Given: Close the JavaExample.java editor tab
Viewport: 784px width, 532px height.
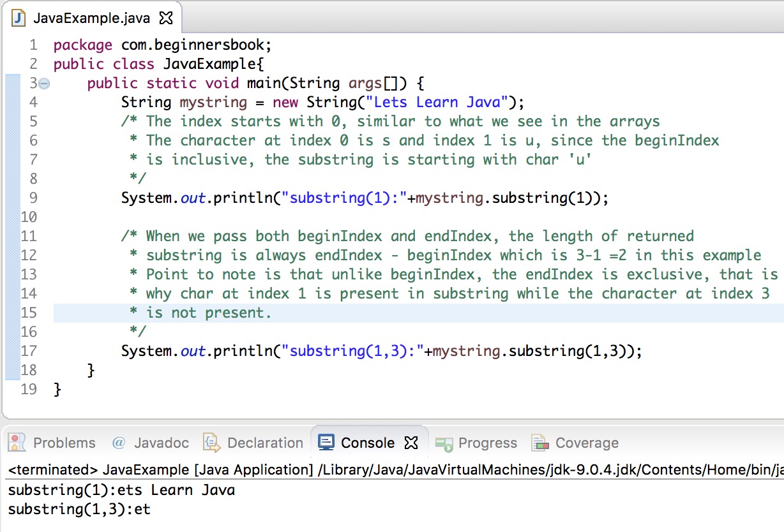Looking at the screenshot, I should tap(165, 18).
